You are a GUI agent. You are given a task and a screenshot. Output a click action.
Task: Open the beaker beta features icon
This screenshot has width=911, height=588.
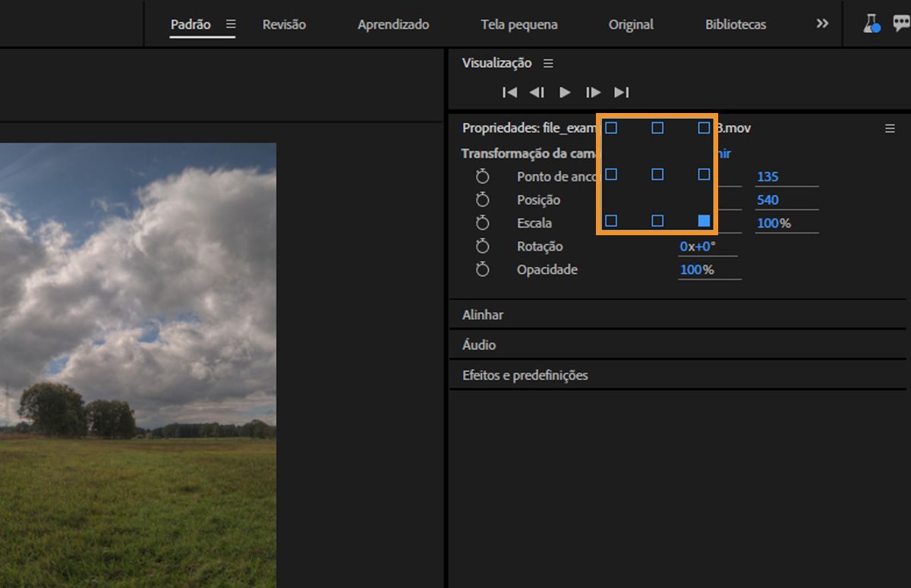(872, 24)
